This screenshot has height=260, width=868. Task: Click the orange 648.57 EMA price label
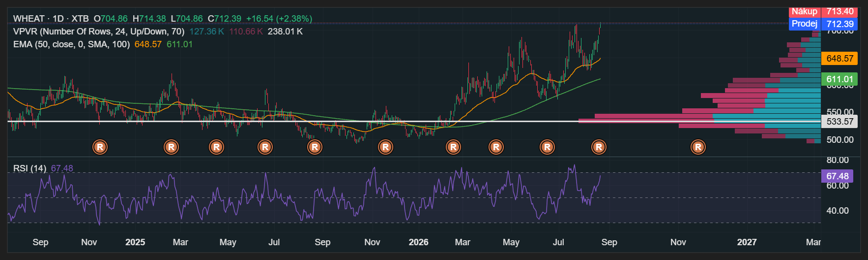[x=839, y=59]
